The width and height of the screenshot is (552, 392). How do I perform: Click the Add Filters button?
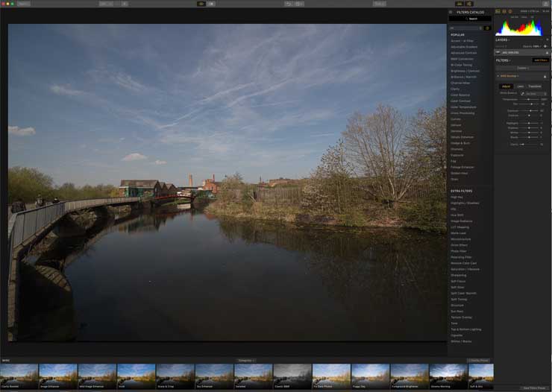click(x=541, y=60)
